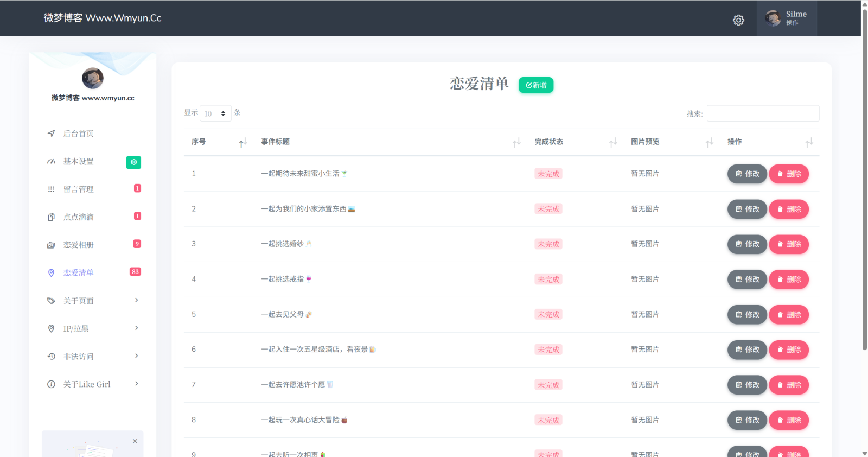868x457 pixels.
Task: Expand the IP/拉黑 submenu
Action: [93, 328]
